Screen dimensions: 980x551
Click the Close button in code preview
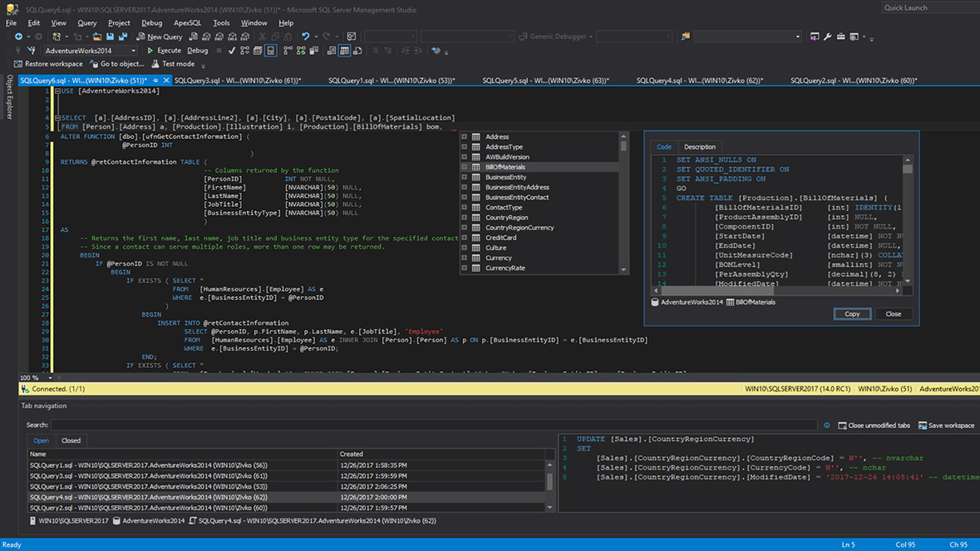coord(893,314)
